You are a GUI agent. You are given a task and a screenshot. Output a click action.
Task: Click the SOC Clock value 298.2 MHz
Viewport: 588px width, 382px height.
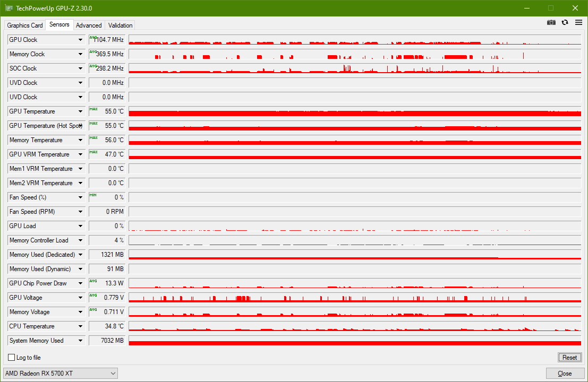107,68
